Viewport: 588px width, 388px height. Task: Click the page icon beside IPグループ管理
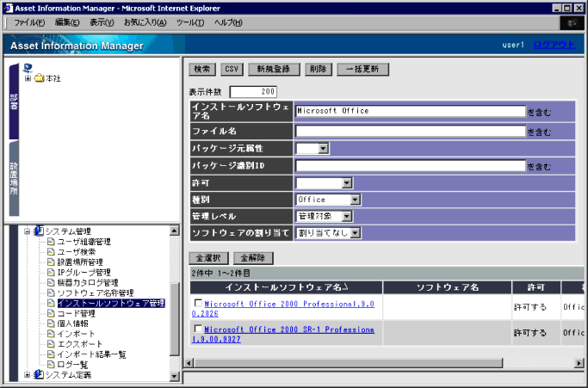[51, 272]
